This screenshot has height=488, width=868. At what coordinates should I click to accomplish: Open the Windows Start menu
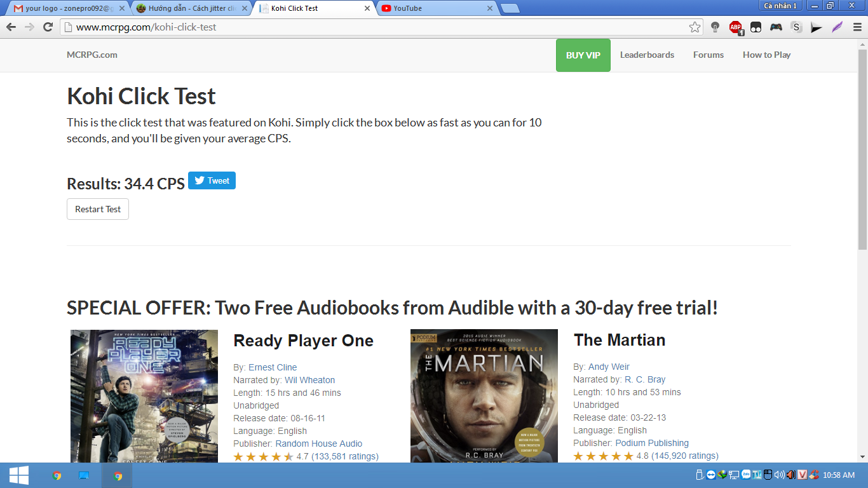[x=18, y=475]
